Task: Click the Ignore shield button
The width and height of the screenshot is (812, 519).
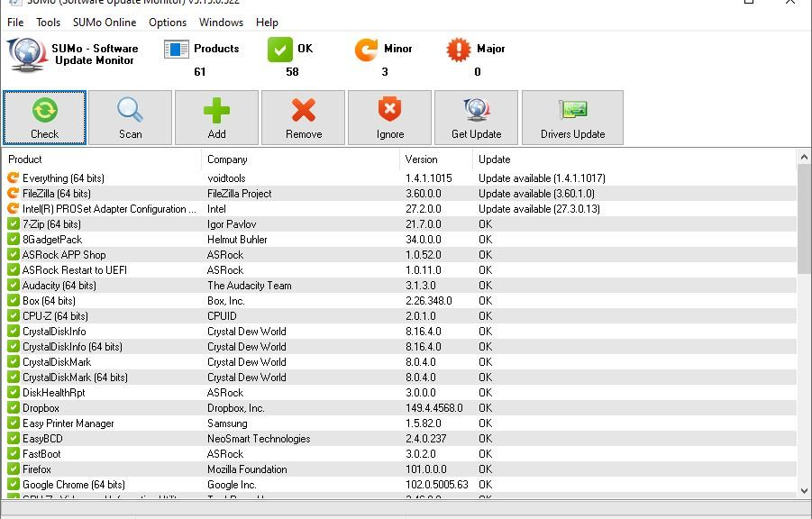Action: 389,117
